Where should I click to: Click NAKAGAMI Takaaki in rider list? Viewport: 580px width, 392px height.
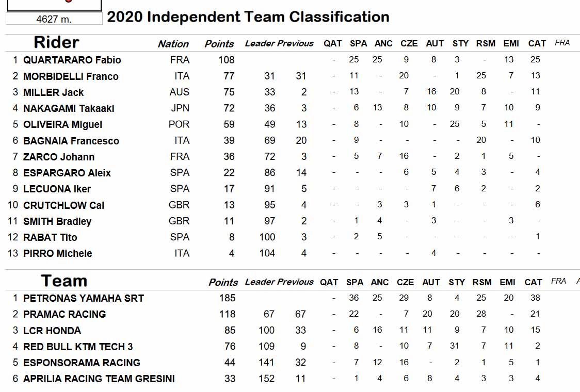click(x=69, y=108)
